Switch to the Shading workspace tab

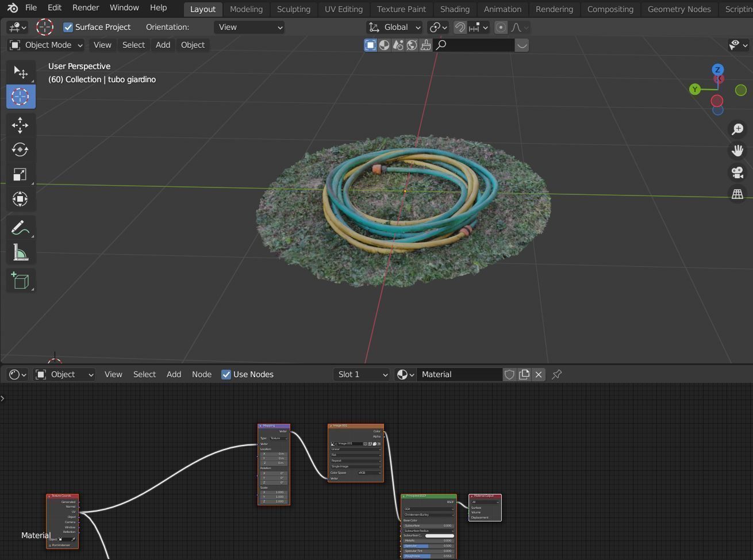tap(455, 9)
